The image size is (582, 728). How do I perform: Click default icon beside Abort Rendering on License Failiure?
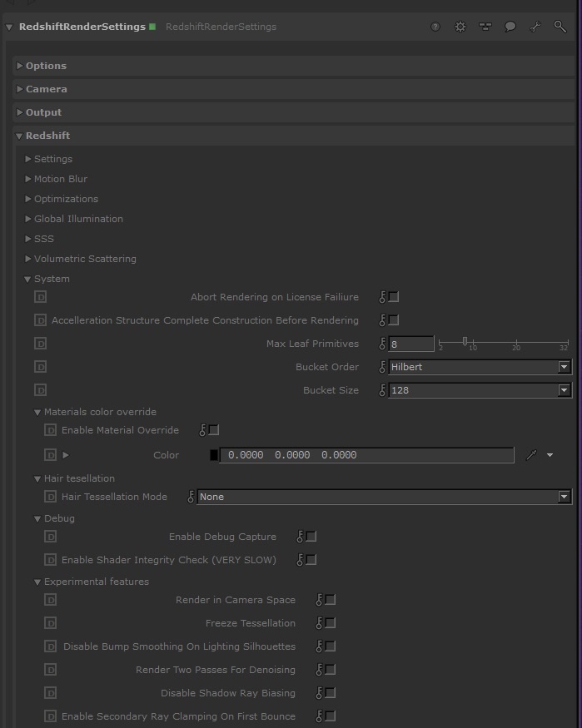(41, 297)
